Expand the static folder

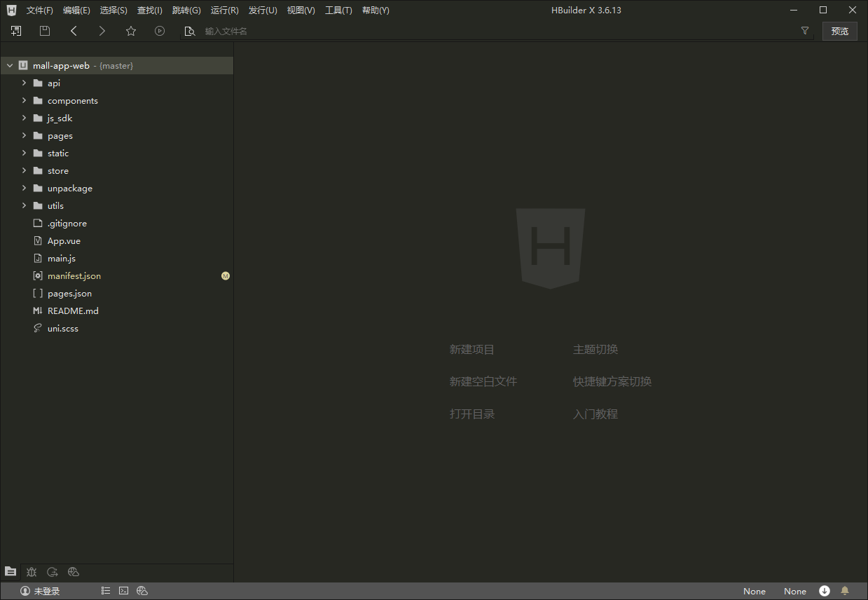point(24,153)
